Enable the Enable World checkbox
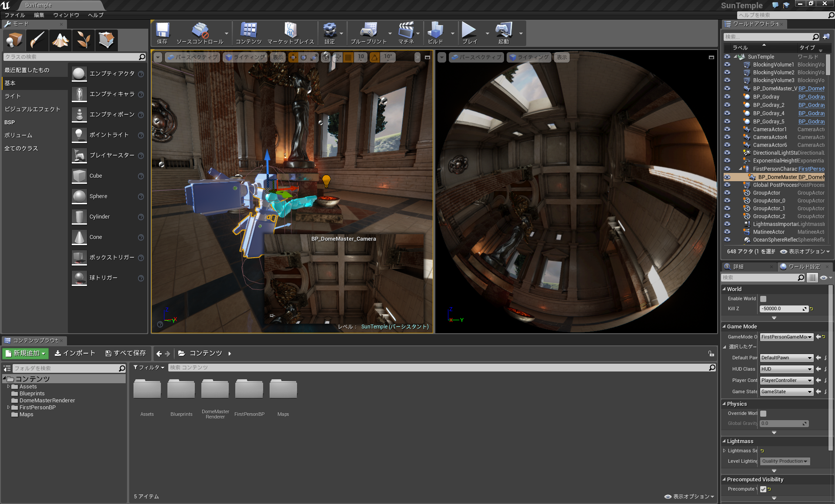835x504 pixels. click(763, 299)
